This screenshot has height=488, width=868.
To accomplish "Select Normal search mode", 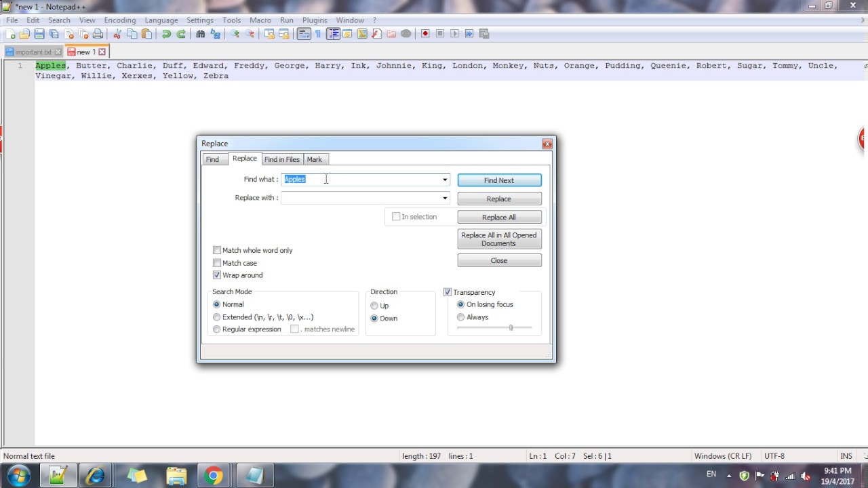I will 217,304.
